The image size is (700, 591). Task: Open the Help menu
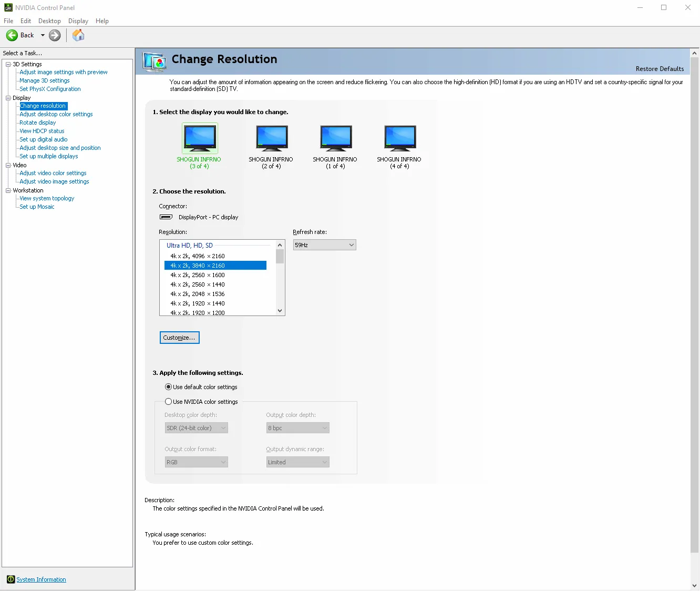102,21
